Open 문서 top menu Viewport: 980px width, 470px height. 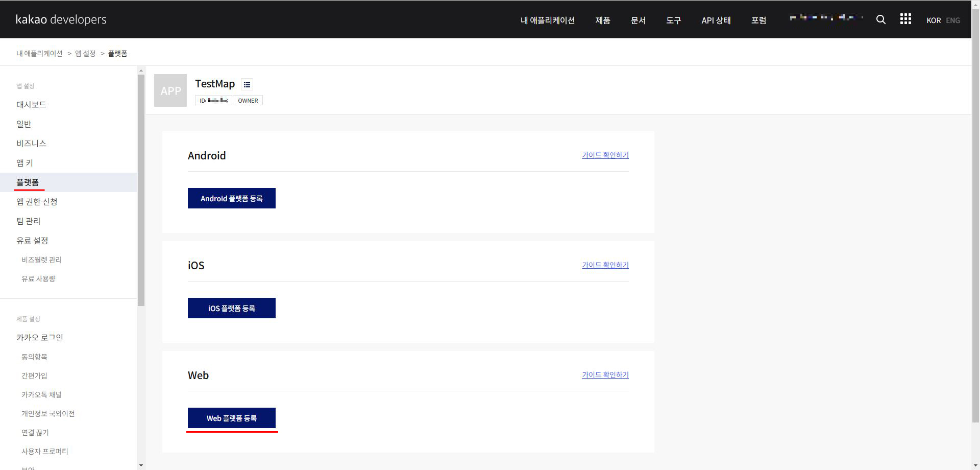[x=638, y=20]
